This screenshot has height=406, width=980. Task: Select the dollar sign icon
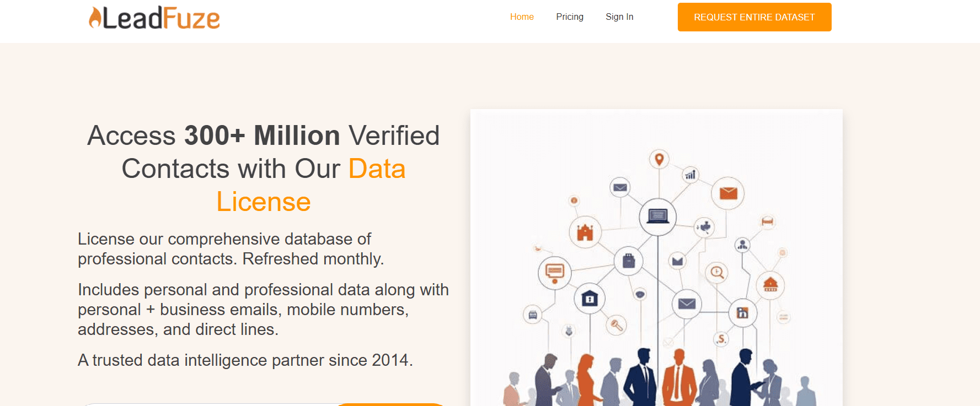721,339
